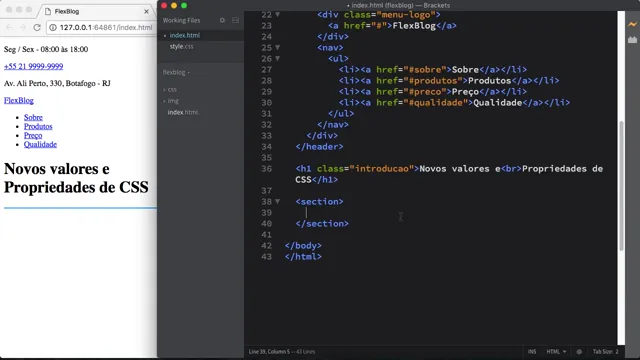Screen dimensions: 640x360
Task: Click Chrome forward arrow button
Action: [x=23, y=27]
